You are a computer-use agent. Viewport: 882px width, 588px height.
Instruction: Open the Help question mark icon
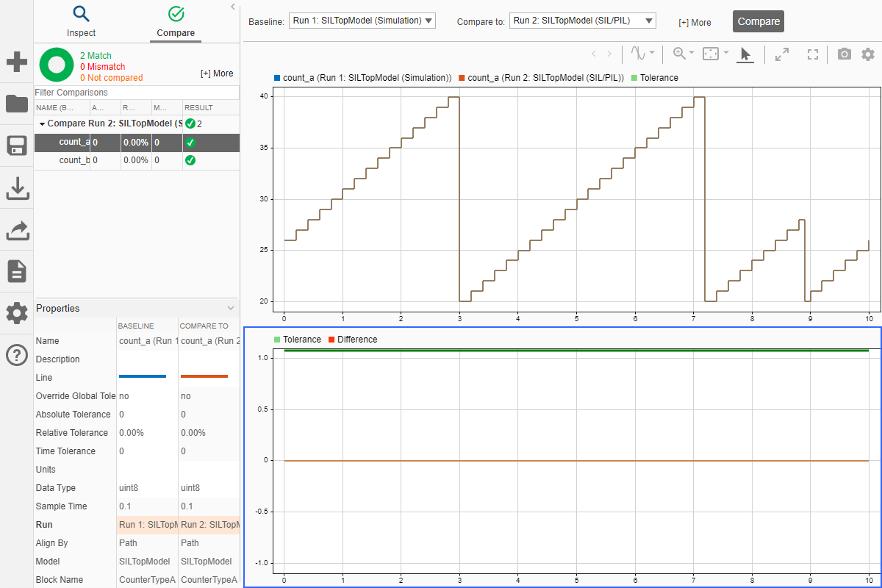coord(16,355)
